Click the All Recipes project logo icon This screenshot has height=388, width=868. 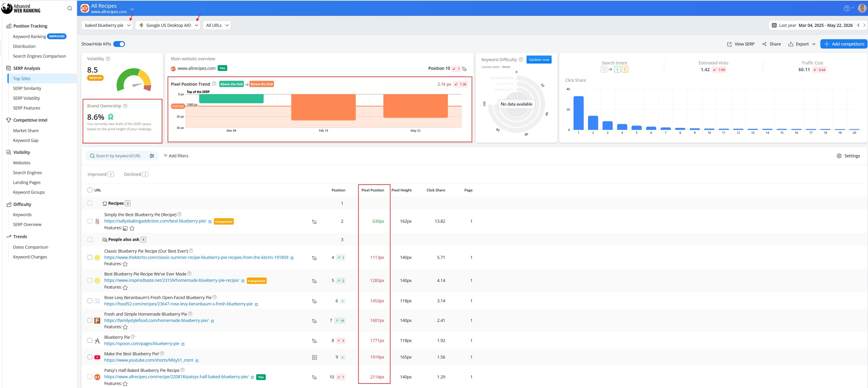[85, 8]
